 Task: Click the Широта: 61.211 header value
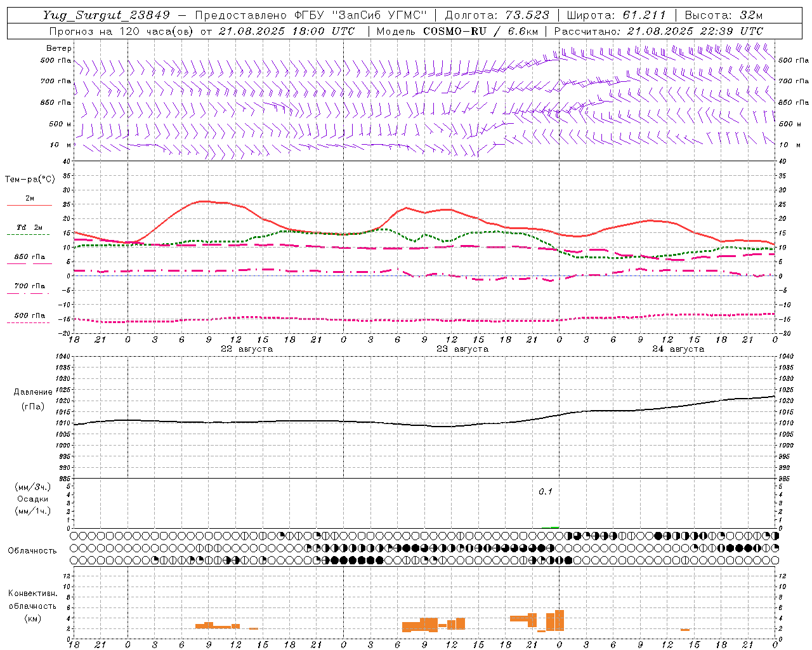(x=617, y=15)
